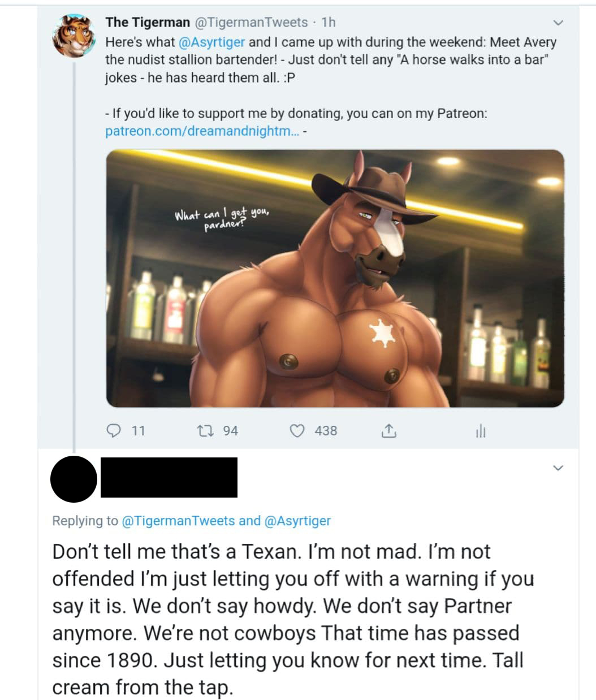Open the 1h timestamp permalink
Image resolution: width=596 pixels, height=700 pixels.
pyautogui.click(x=328, y=22)
